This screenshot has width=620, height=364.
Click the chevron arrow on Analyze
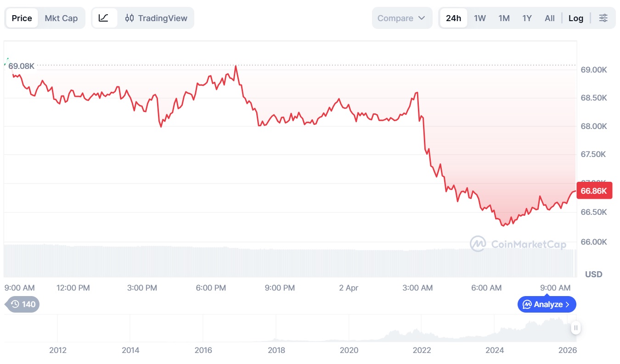click(x=568, y=304)
